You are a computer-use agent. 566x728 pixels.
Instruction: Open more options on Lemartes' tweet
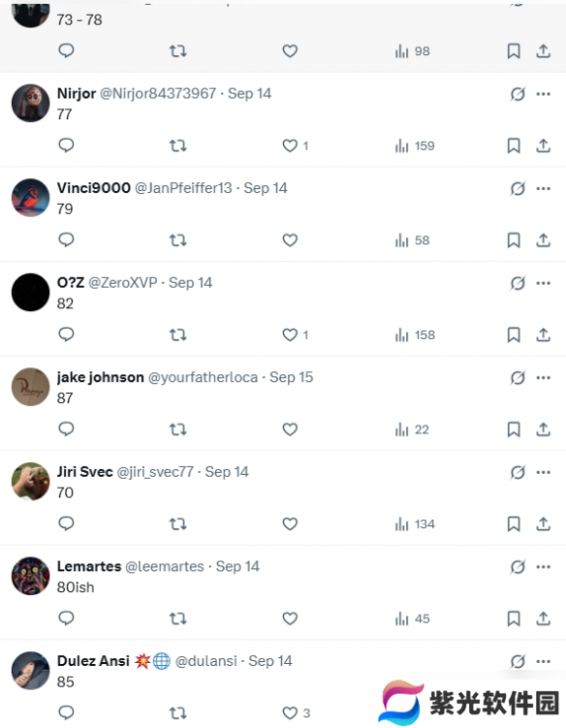pos(544,566)
